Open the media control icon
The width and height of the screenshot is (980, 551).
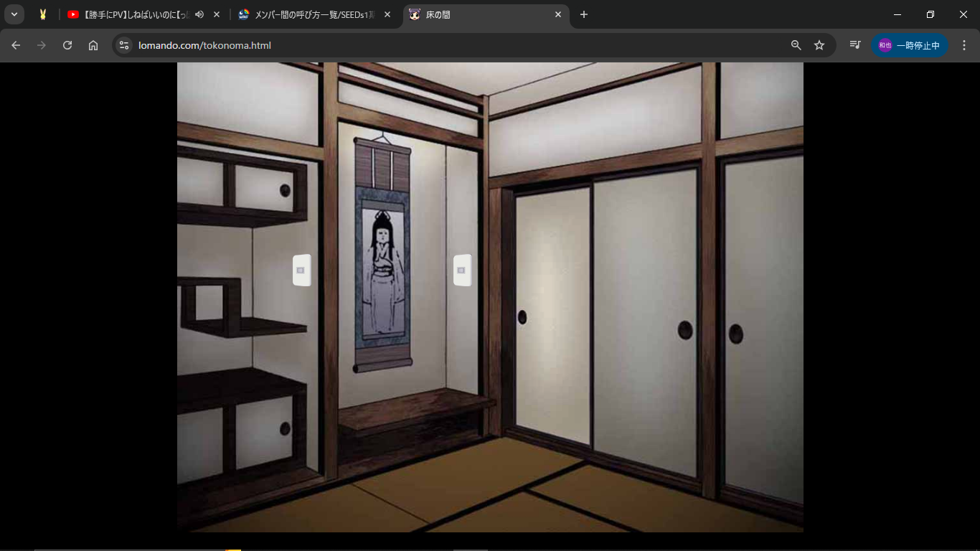[855, 45]
